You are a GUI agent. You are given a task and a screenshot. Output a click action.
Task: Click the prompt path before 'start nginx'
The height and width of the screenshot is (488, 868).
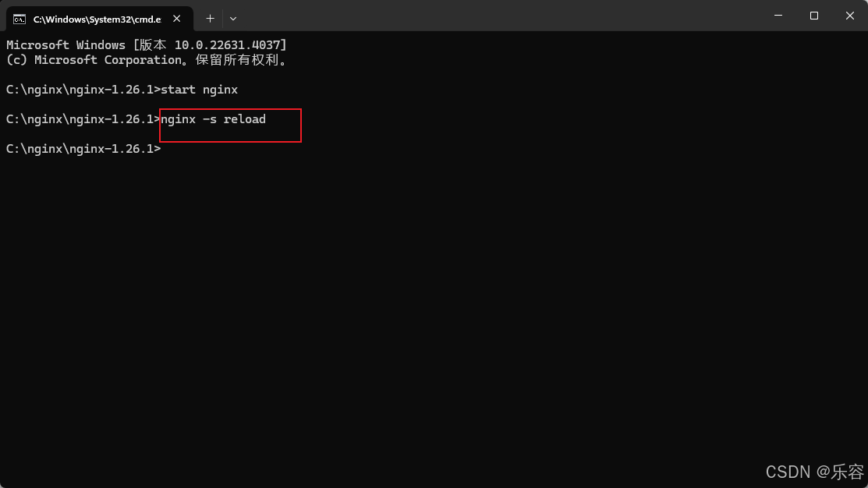pyautogui.click(x=83, y=90)
